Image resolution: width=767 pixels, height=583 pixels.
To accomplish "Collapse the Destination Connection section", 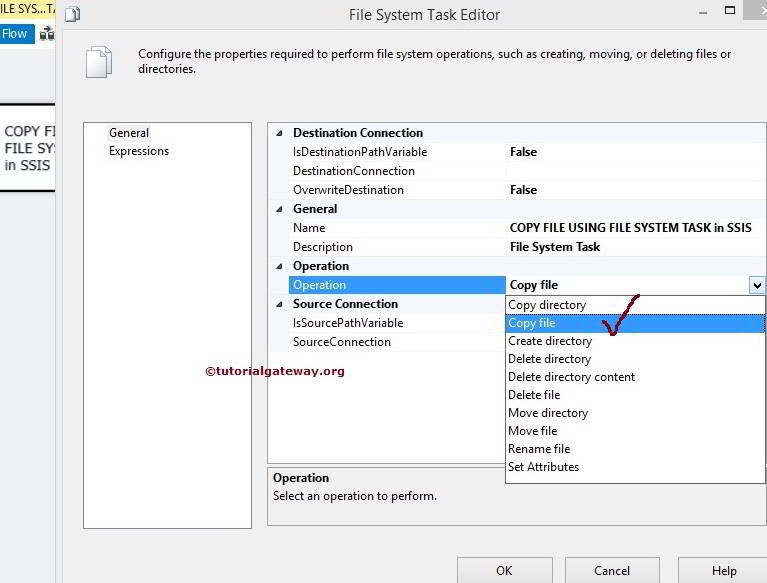I will 279,133.
